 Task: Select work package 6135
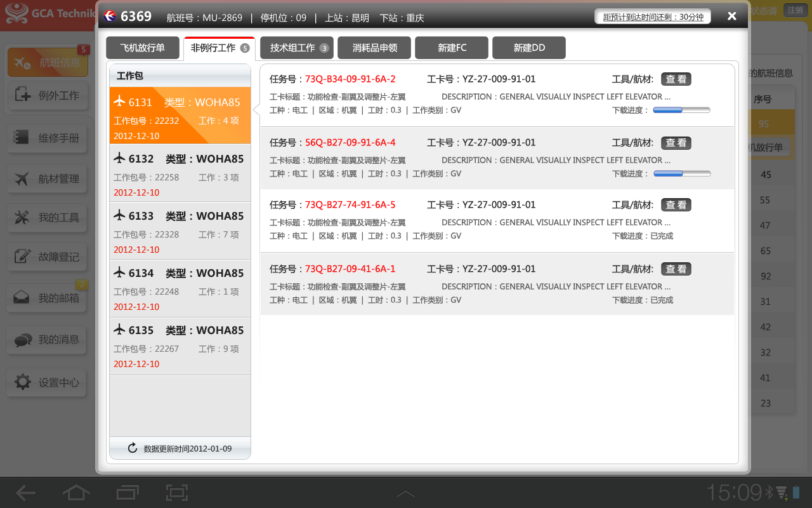180,345
